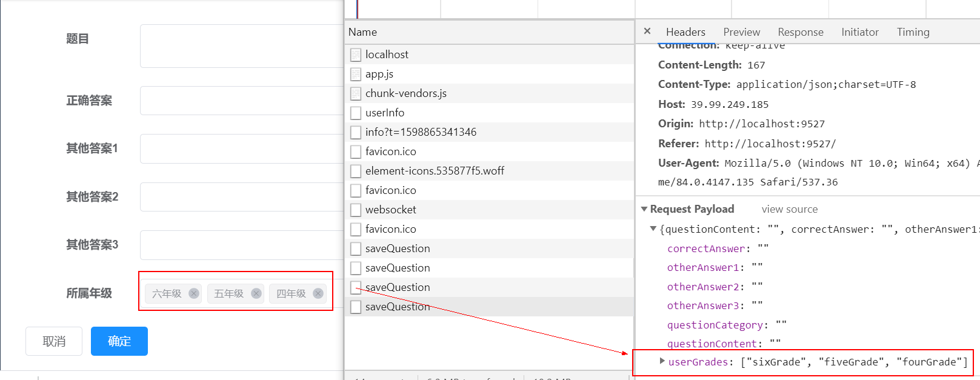This screenshot has height=380, width=980.
Task: Click the element-icons woff file icon
Action: (x=356, y=171)
